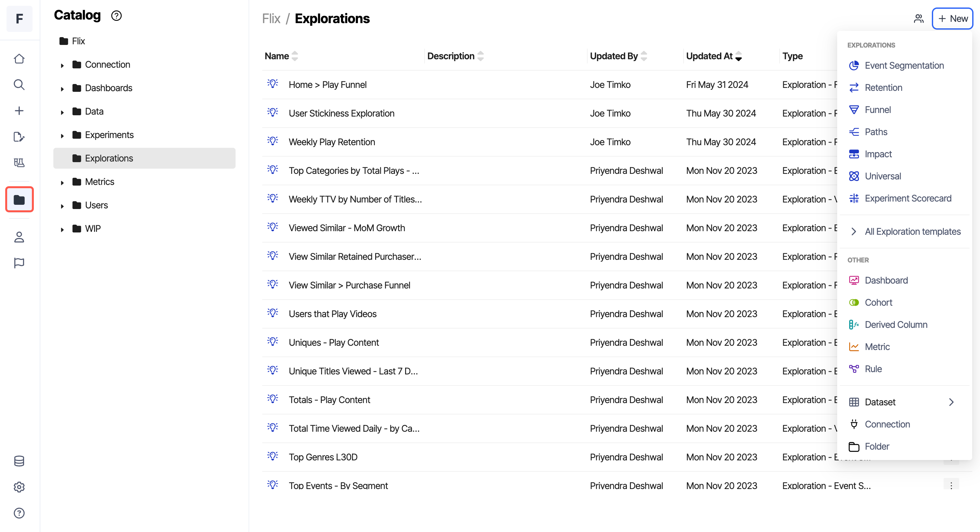Image resolution: width=980 pixels, height=532 pixels.
Task: Click the Experiment Scorecard icon
Action: coord(854,198)
